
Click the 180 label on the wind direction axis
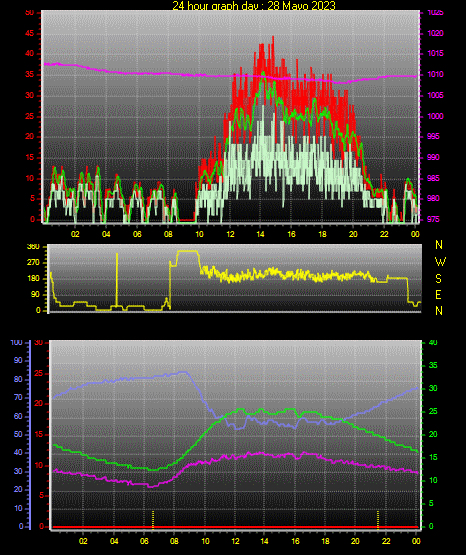pos(33,279)
